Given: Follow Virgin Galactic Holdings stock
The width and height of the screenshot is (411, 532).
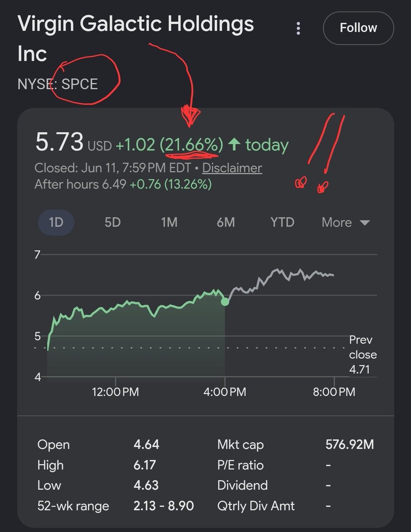Looking at the screenshot, I should (x=358, y=28).
